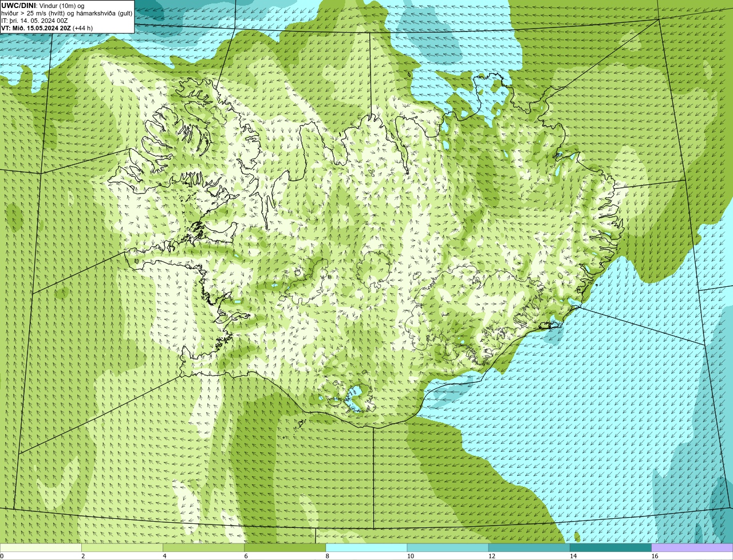Select the init time 'IT: þri. 14. 05. 2024 00Z'
The height and width of the screenshot is (560, 733).
(36, 20)
